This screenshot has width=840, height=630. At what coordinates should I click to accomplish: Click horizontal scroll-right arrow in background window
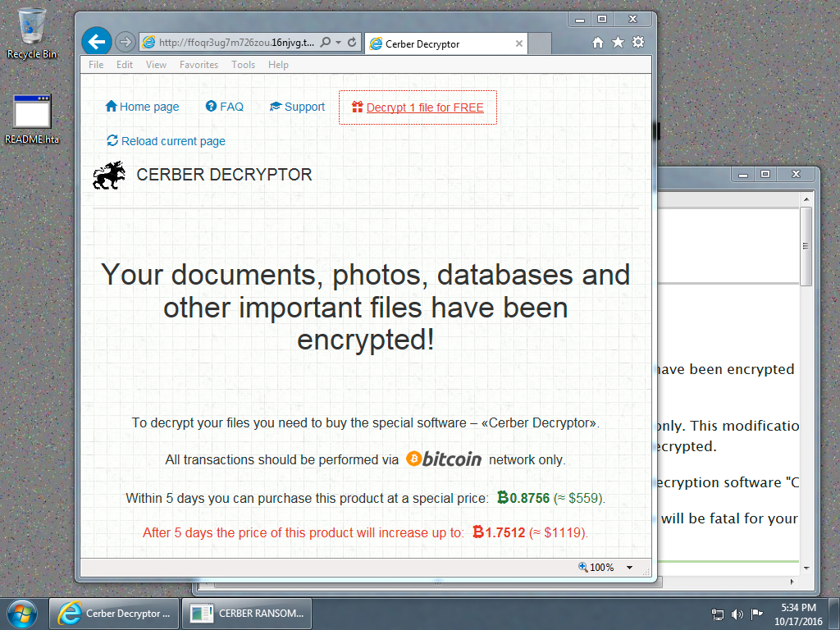click(x=792, y=582)
